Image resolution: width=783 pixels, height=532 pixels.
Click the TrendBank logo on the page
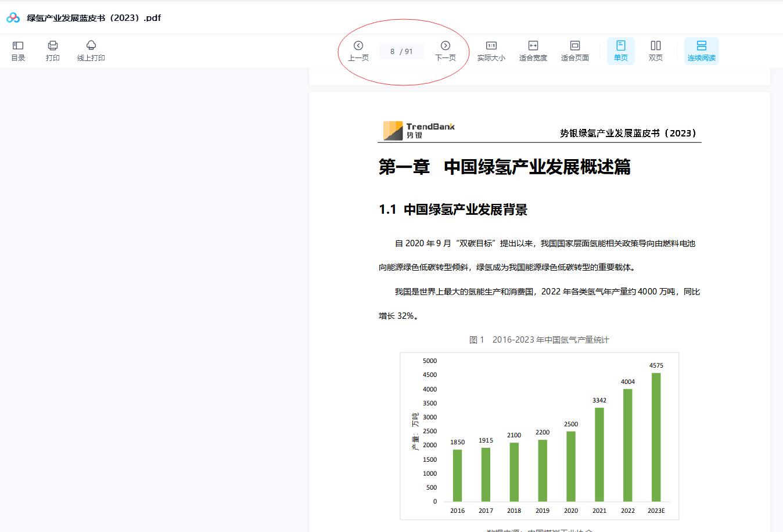pos(418,131)
